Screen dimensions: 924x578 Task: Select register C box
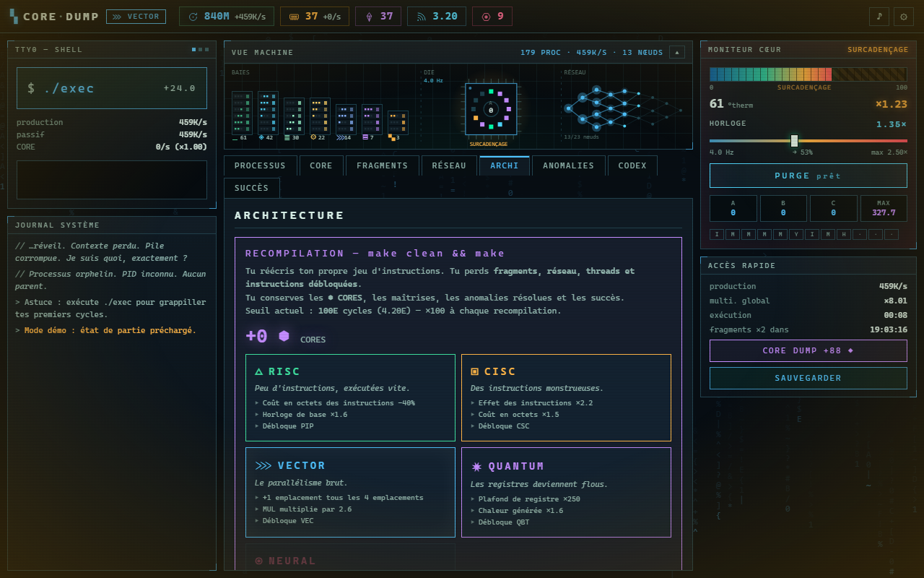(834, 208)
